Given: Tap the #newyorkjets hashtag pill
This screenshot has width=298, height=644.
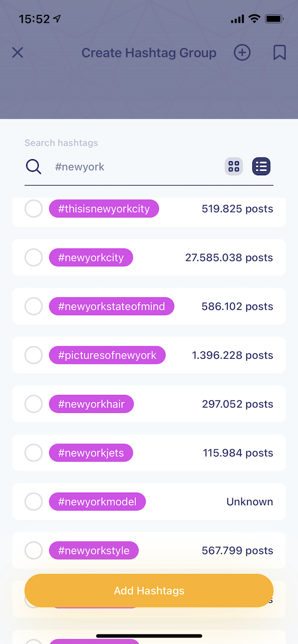Looking at the screenshot, I should point(91,453).
